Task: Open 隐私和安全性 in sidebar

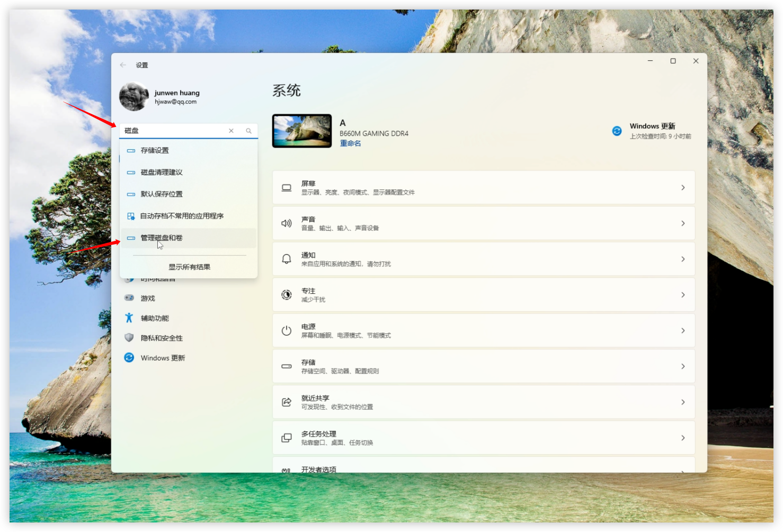Action: coord(162,338)
